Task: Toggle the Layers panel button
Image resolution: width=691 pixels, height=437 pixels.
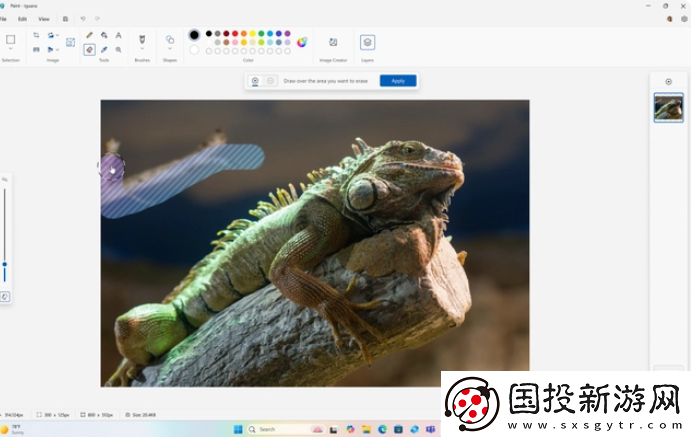Action: tap(367, 42)
